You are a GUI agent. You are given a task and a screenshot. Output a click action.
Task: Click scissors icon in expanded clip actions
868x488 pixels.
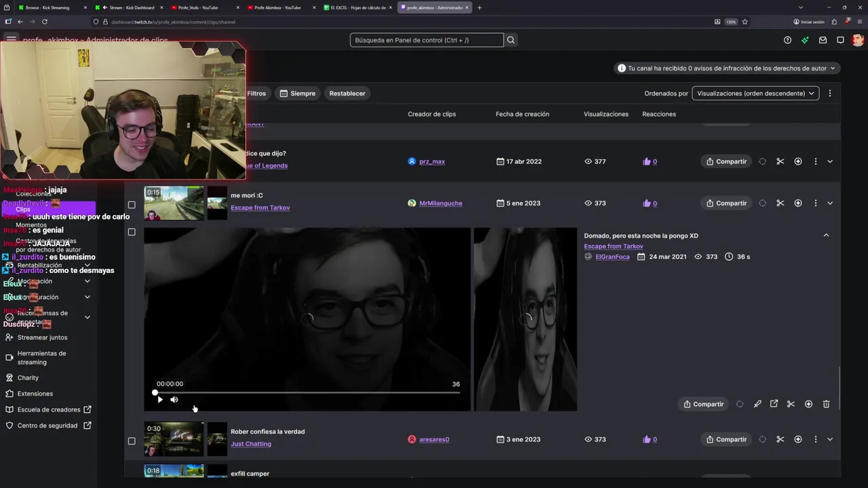click(791, 404)
